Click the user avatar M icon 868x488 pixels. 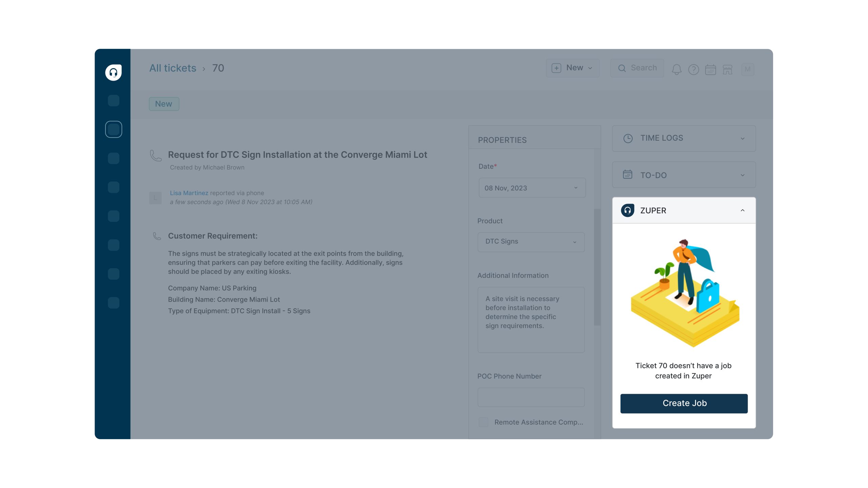coord(747,69)
